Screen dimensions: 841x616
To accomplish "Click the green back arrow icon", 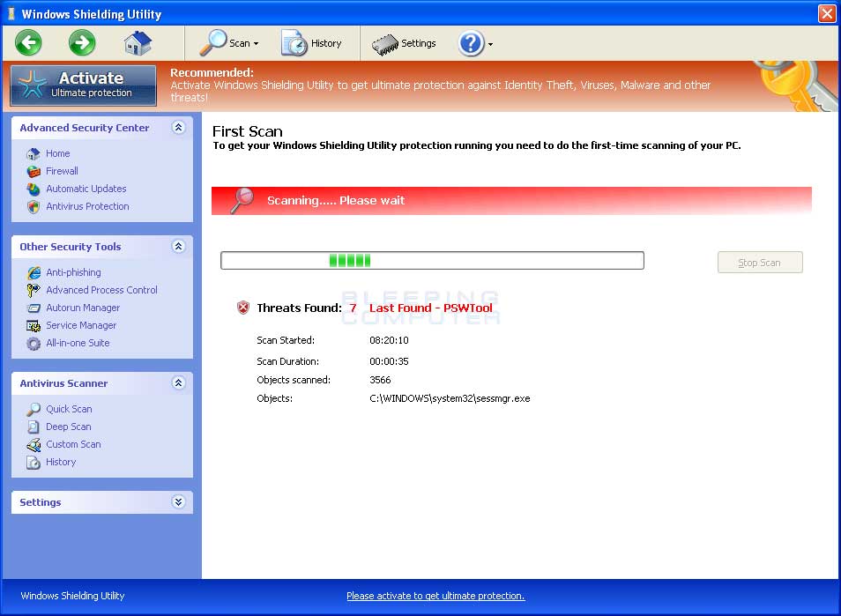I will [x=28, y=42].
